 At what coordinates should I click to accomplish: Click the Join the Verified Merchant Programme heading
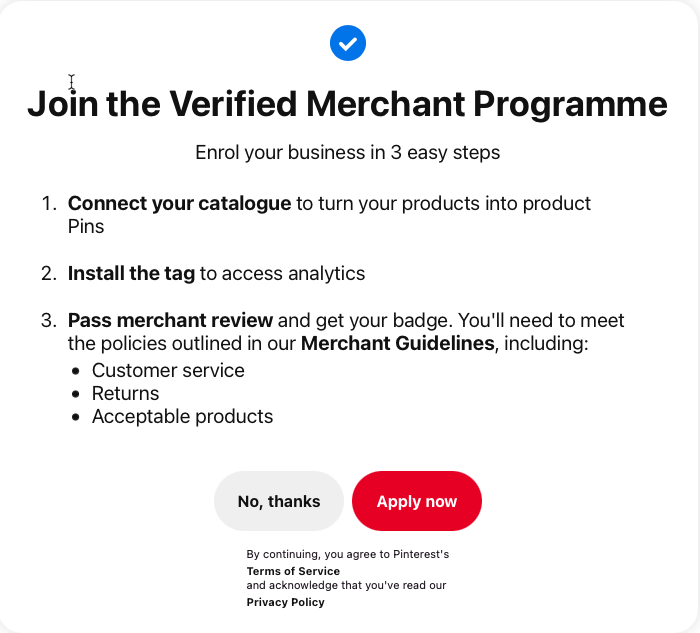(347, 104)
